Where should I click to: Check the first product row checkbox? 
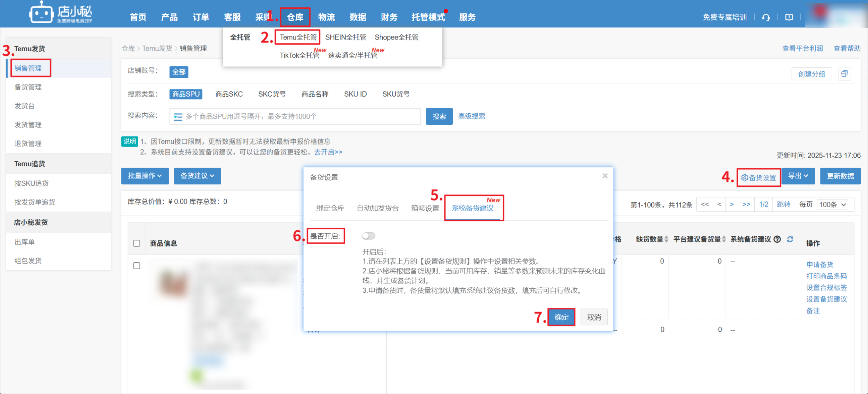coord(137,265)
